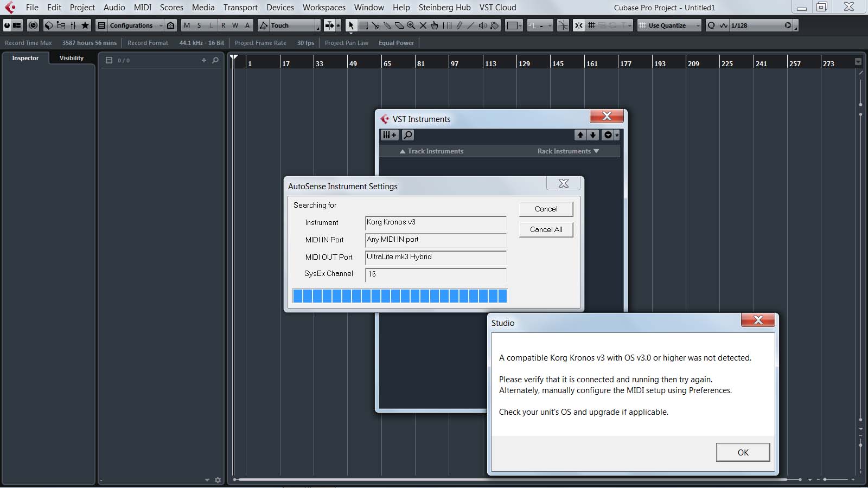
Task: Click the Add Track Instrument keyboard icon
Action: point(390,135)
